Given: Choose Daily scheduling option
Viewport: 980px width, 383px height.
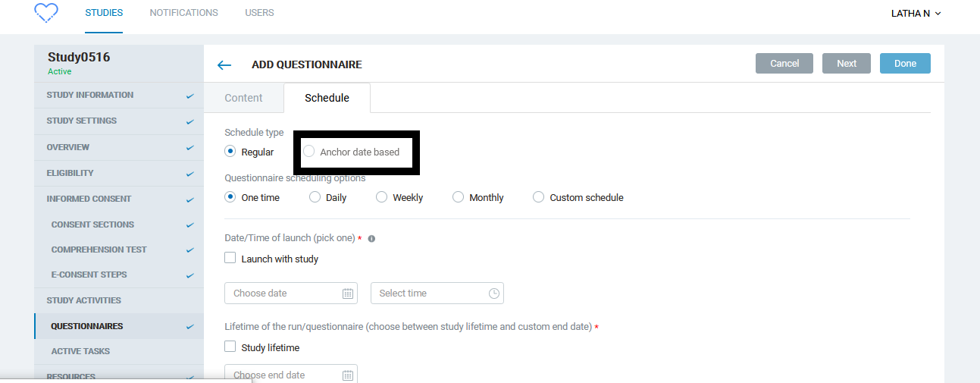Looking at the screenshot, I should pyautogui.click(x=315, y=196).
